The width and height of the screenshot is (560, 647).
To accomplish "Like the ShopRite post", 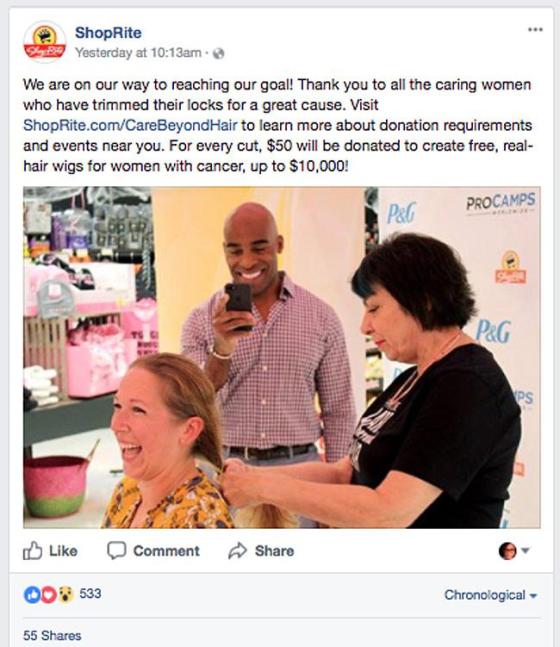I will [x=50, y=550].
